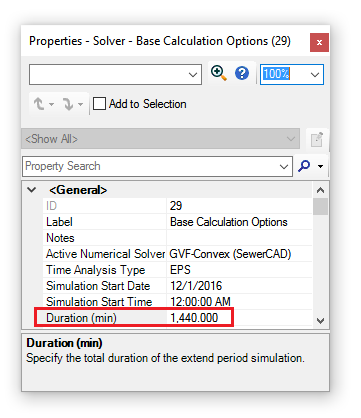The width and height of the screenshot is (361, 418).
Task: Click in the Property Search field
Action: coord(151,166)
